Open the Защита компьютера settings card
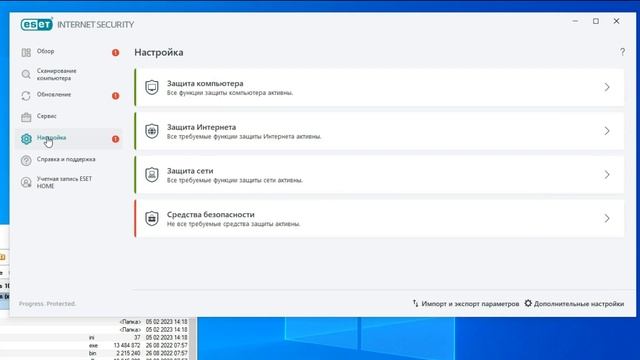 (379, 87)
